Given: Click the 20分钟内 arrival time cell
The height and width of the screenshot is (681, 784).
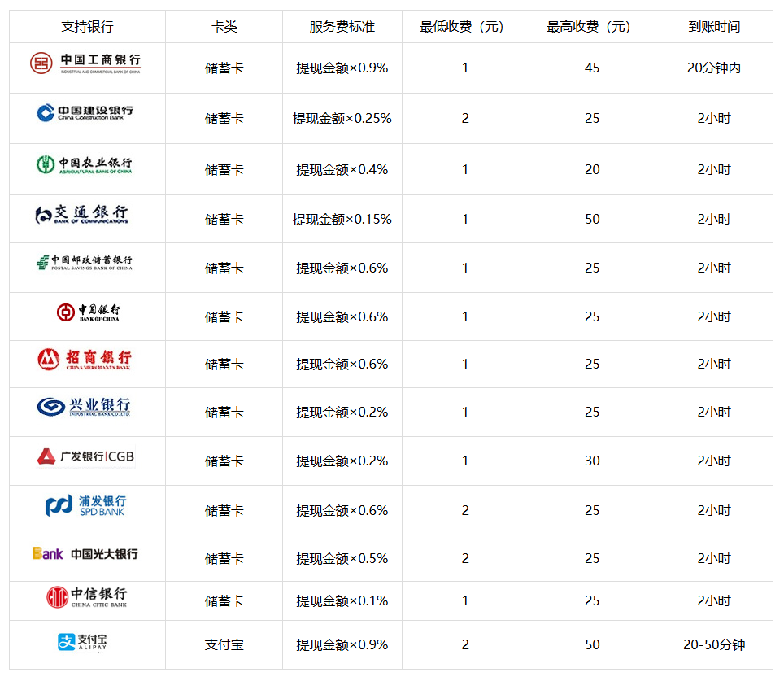Looking at the screenshot, I should 714,68.
